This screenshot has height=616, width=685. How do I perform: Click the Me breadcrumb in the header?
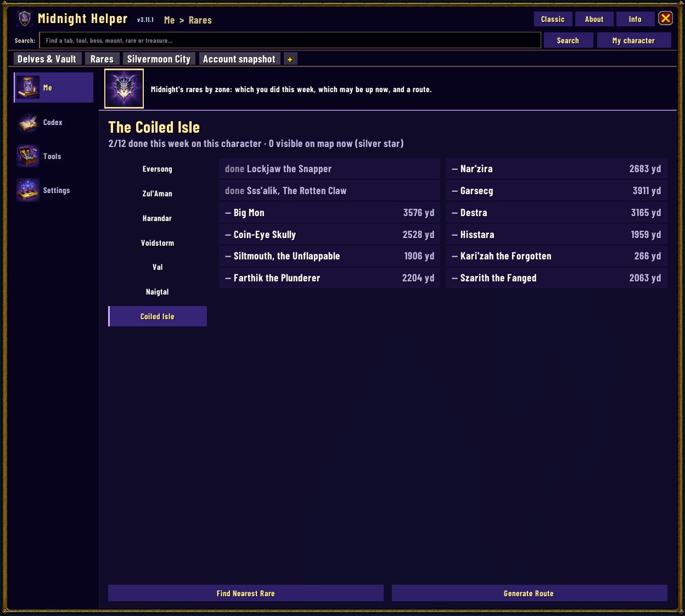click(x=169, y=20)
